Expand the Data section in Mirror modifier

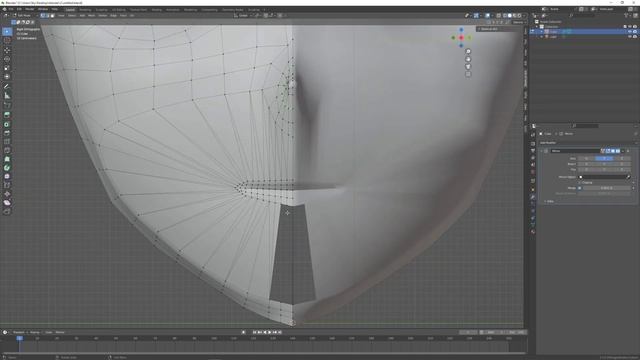[x=549, y=201]
